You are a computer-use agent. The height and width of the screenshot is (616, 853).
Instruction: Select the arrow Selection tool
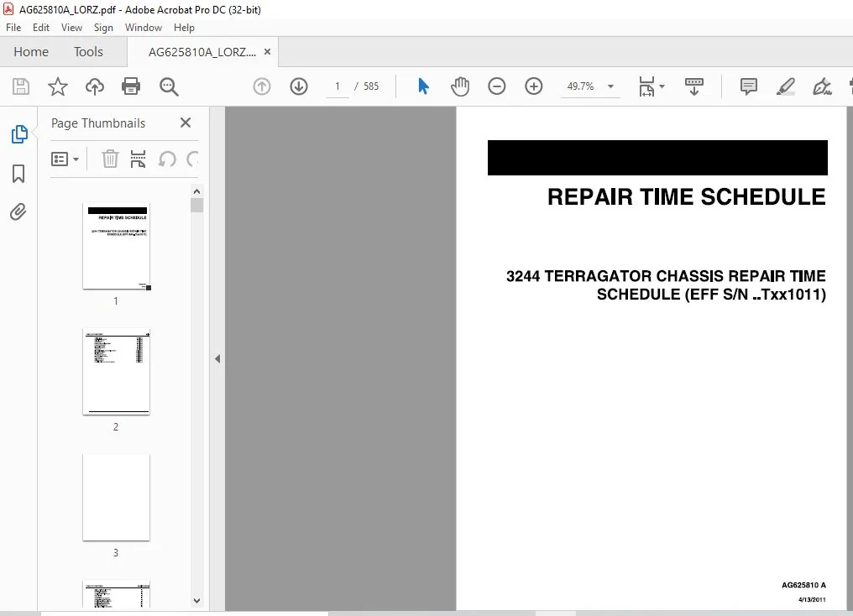pyautogui.click(x=423, y=86)
